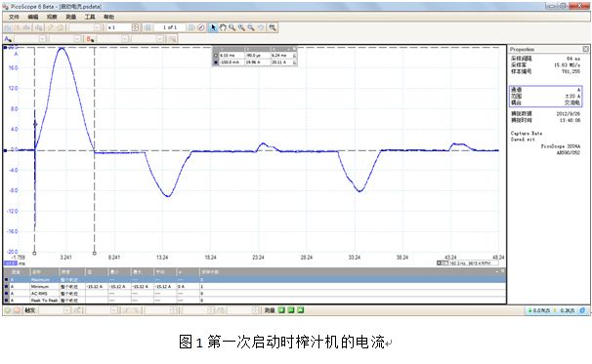Select the Peak To Peak measurement row
This screenshot has height=364, width=592.
point(255,301)
